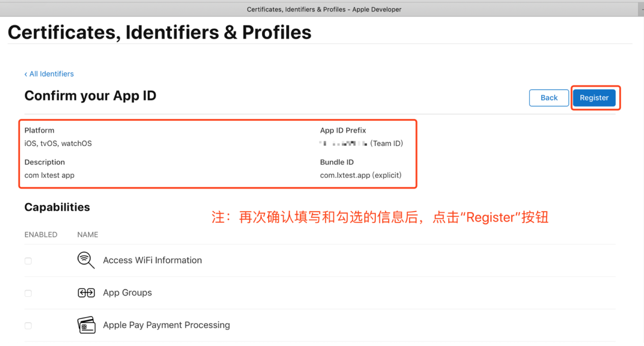Screen dimensions: 644x346
Task: Click the platform value iOS, tvOS, watchOS
Action: tap(58, 143)
